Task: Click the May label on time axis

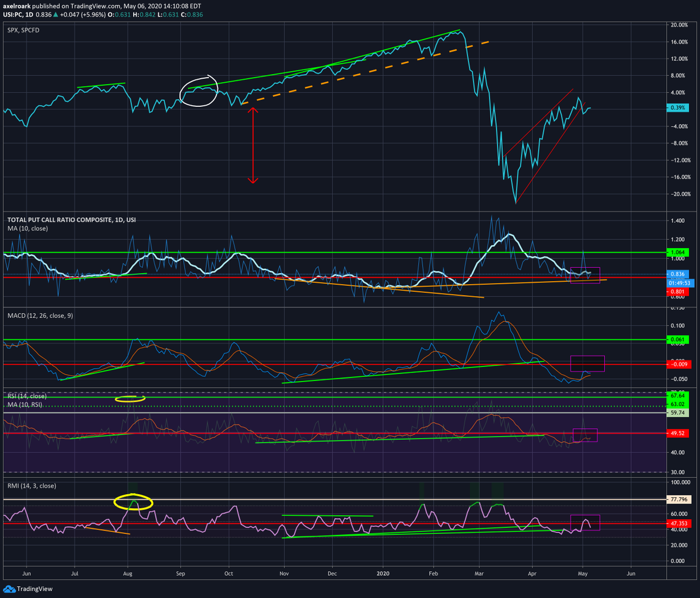Action: (582, 574)
